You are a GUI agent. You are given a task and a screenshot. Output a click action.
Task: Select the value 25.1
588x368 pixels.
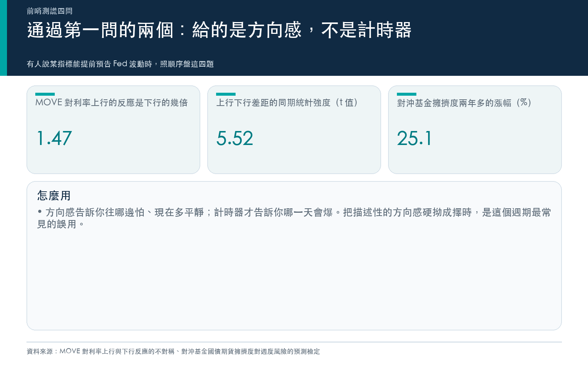pyautogui.click(x=414, y=138)
